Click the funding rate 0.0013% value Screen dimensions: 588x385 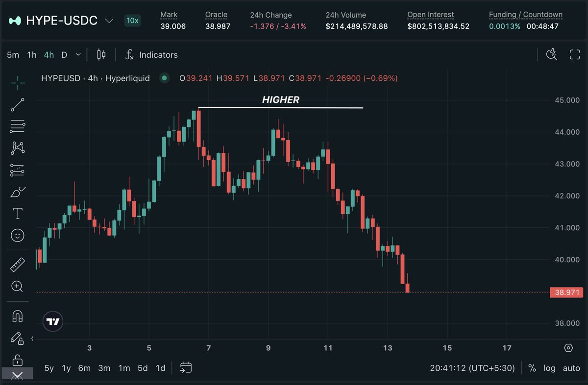(505, 26)
